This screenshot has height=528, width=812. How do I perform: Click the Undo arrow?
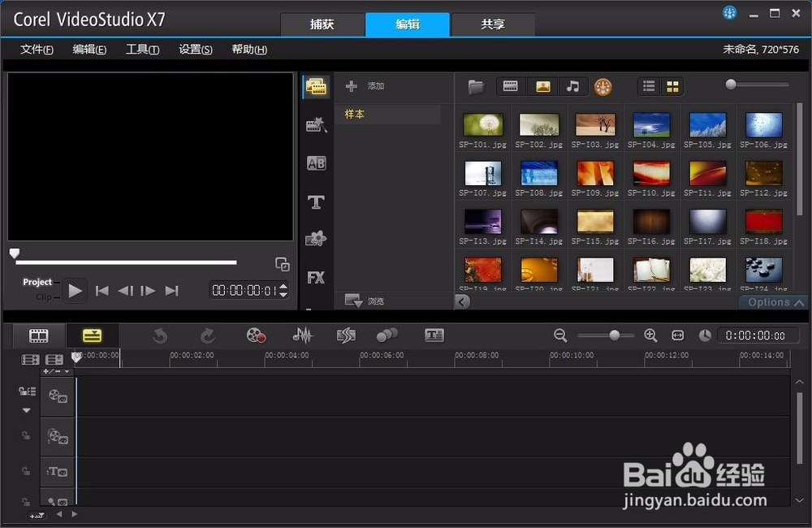[x=160, y=336]
